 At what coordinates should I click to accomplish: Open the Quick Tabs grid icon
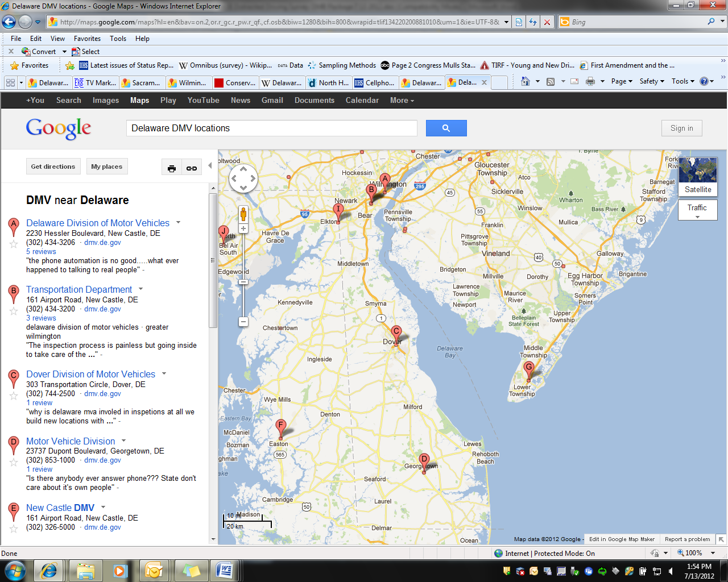[10, 82]
